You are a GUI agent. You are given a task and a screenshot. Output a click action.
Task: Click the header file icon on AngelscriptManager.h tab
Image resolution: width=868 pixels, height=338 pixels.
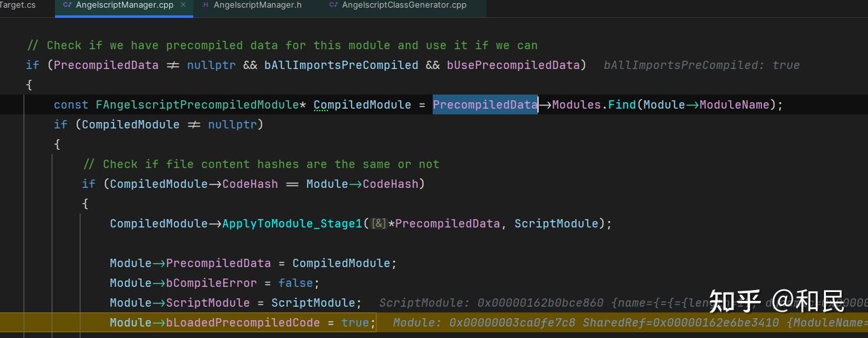click(x=205, y=5)
